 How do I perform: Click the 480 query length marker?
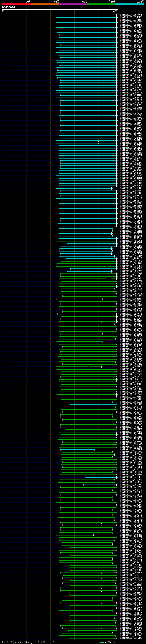click(x=115, y=11)
